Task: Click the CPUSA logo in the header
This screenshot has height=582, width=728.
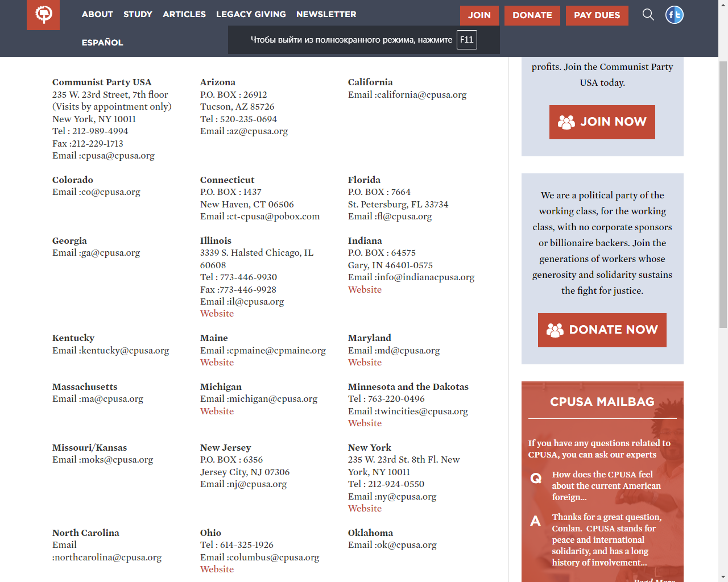Action: pyautogui.click(x=43, y=14)
